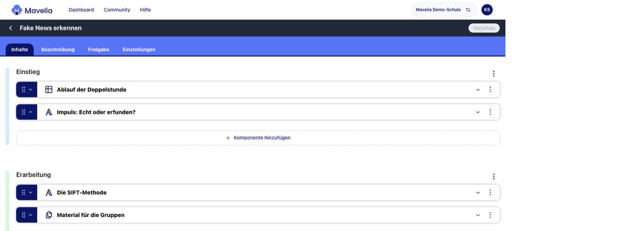
Task: Switch to the Freigabe tab
Action: click(99, 50)
